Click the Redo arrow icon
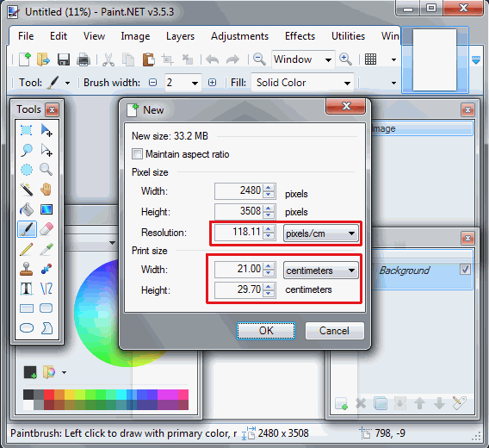The image size is (489, 448). [x=232, y=59]
